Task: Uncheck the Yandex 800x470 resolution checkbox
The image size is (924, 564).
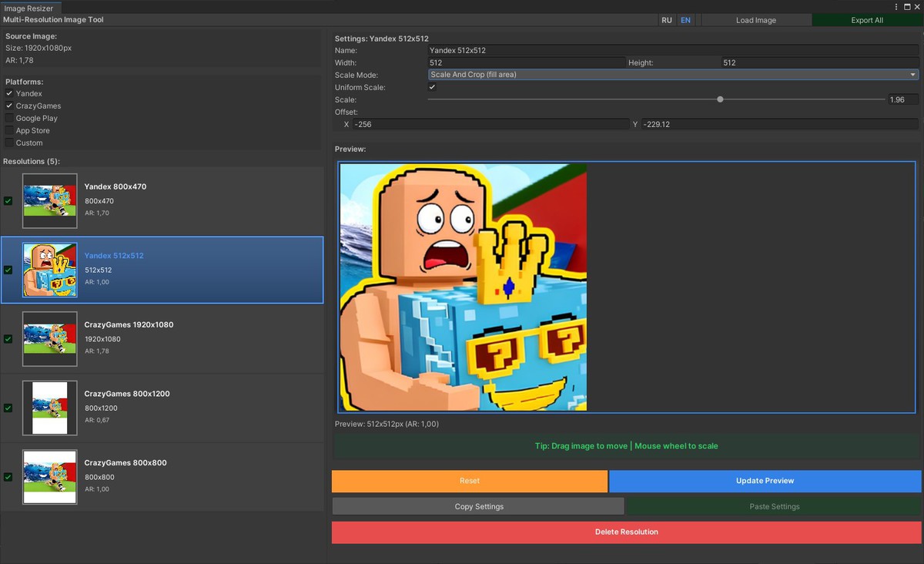Action: (x=8, y=201)
